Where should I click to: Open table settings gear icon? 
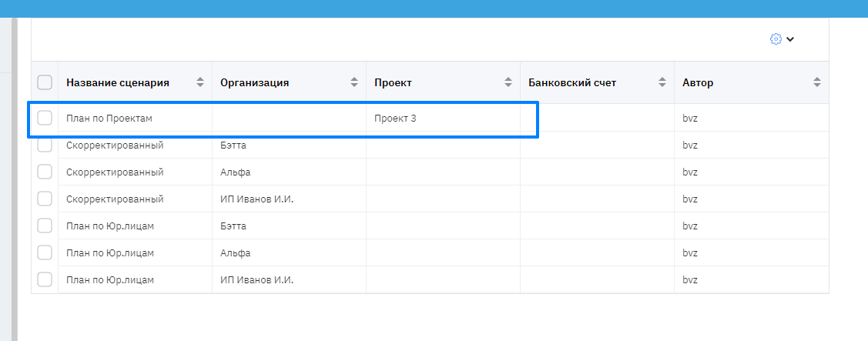(x=776, y=39)
